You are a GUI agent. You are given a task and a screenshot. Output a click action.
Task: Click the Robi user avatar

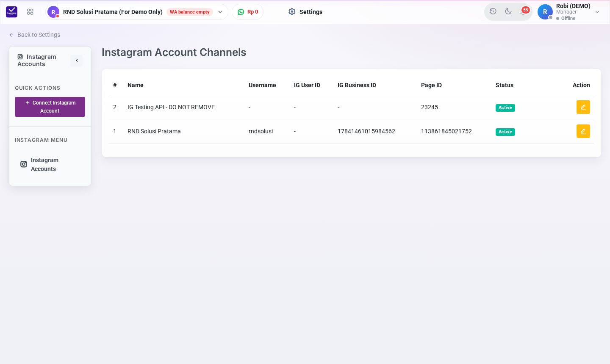(545, 12)
